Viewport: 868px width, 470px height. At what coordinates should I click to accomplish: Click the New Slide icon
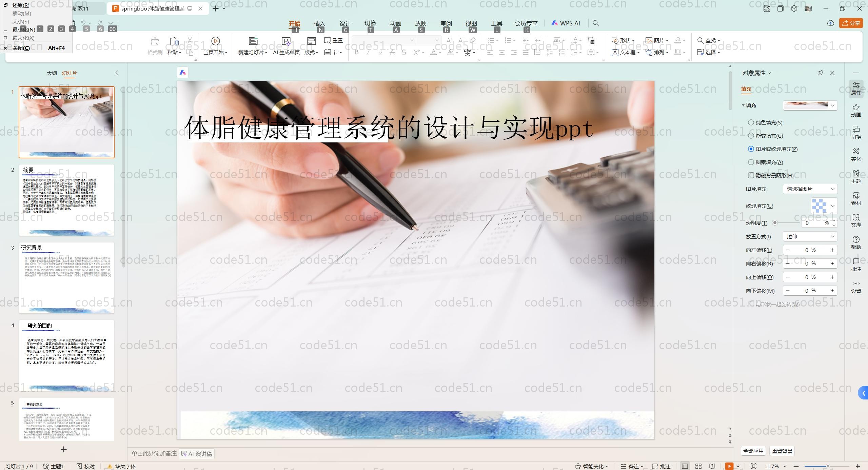(253, 41)
